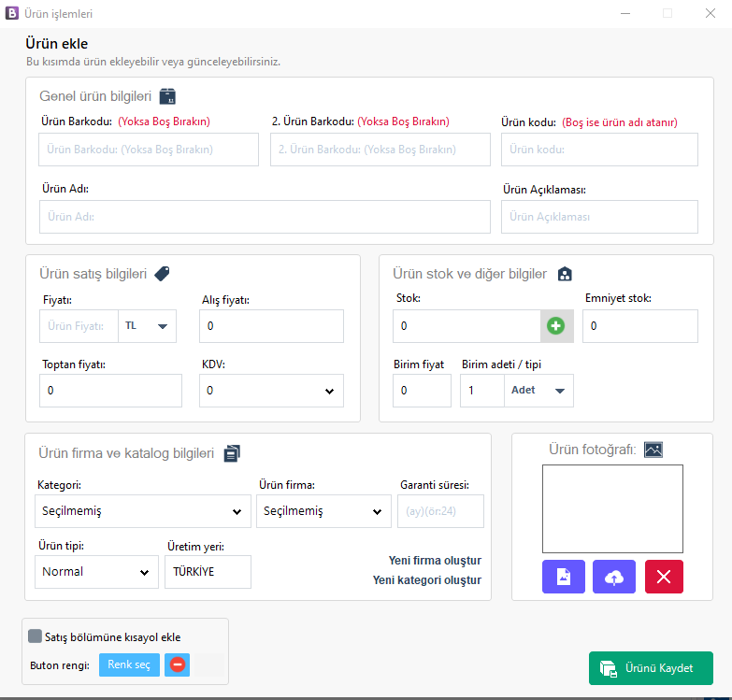The width and height of the screenshot is (732, 700).
Task: Click the image icon next to Ürün fotoğrafı
Action: tap(653, 450)
